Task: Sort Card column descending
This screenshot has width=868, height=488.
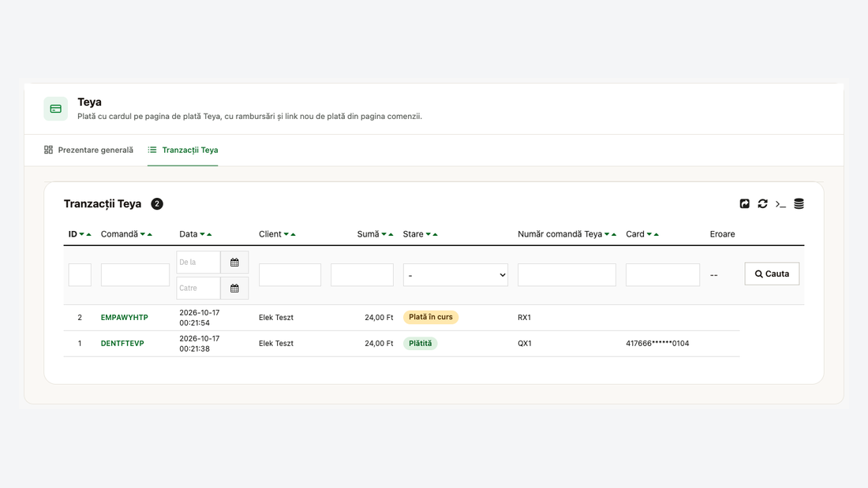Action: [x=649, y=234]
